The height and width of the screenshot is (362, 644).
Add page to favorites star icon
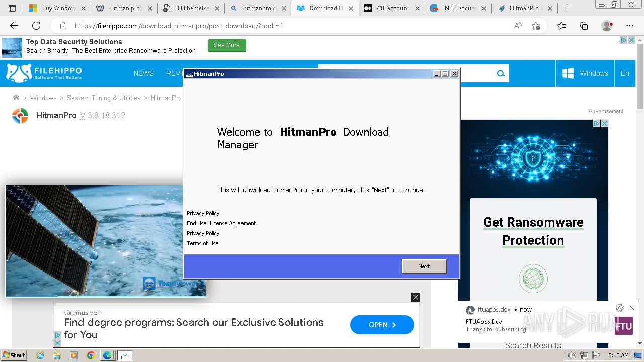click(536, 26)
